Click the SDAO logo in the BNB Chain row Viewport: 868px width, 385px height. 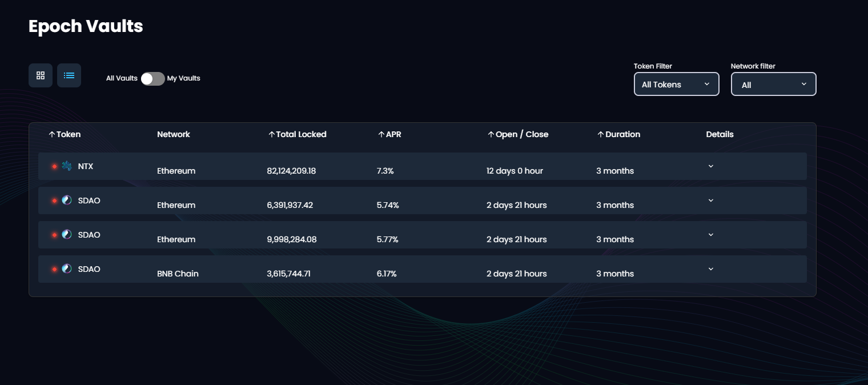(67, 269)
